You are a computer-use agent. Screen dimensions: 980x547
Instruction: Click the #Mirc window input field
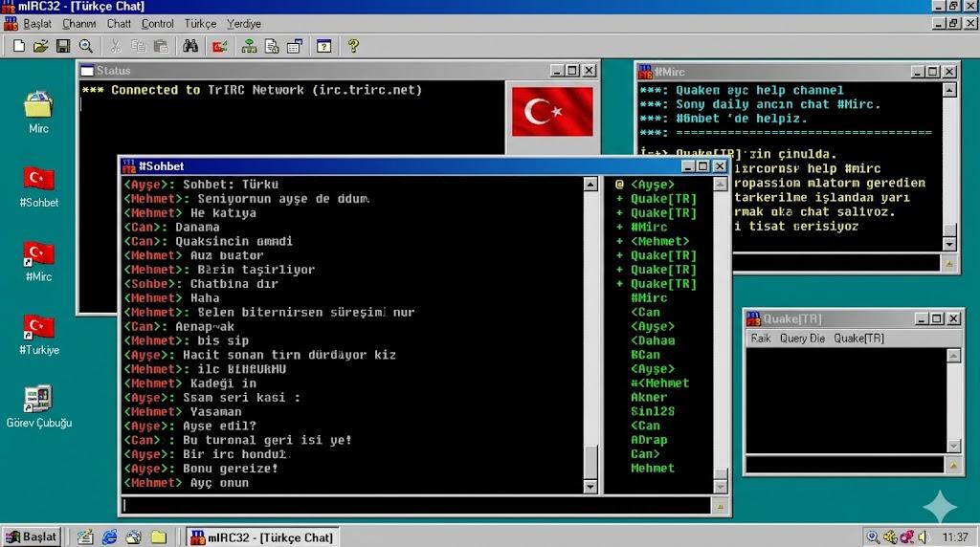[x=836, y=263]
